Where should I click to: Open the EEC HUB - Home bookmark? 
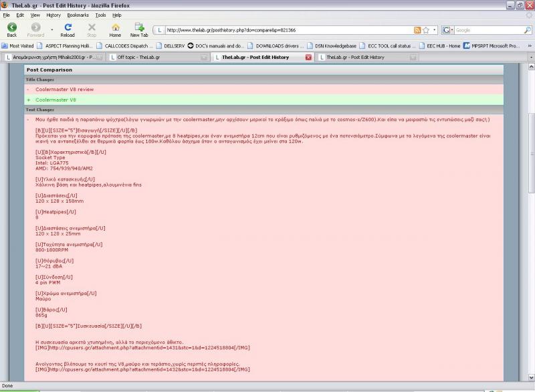pyautogui.click(x=440, y=45)
